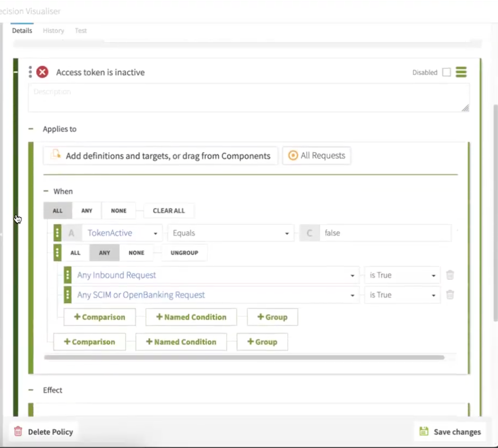This screenshot has height=448, width=498.
Task: Set nested group match to NONE
Action: point(136,253)
